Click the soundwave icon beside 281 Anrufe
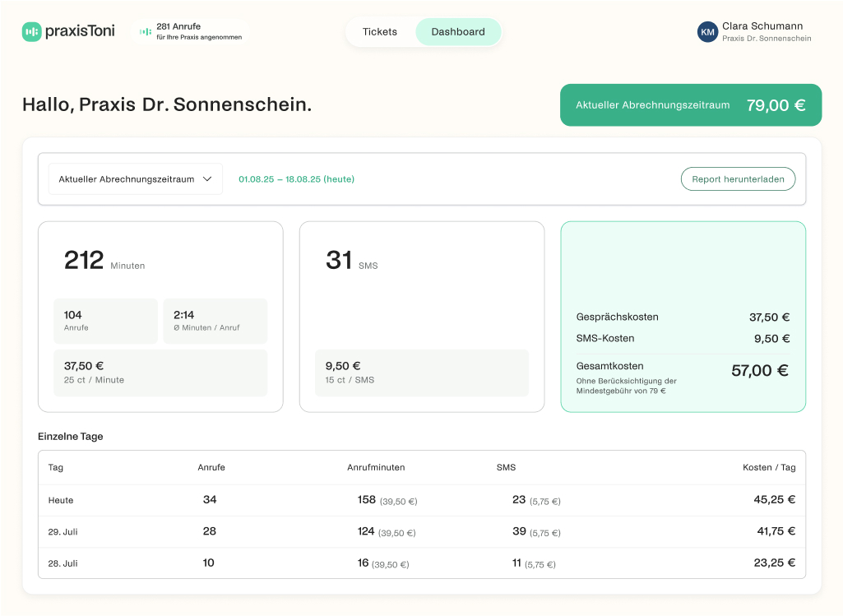Screen dimensions: 843x616 coord(145,30)
